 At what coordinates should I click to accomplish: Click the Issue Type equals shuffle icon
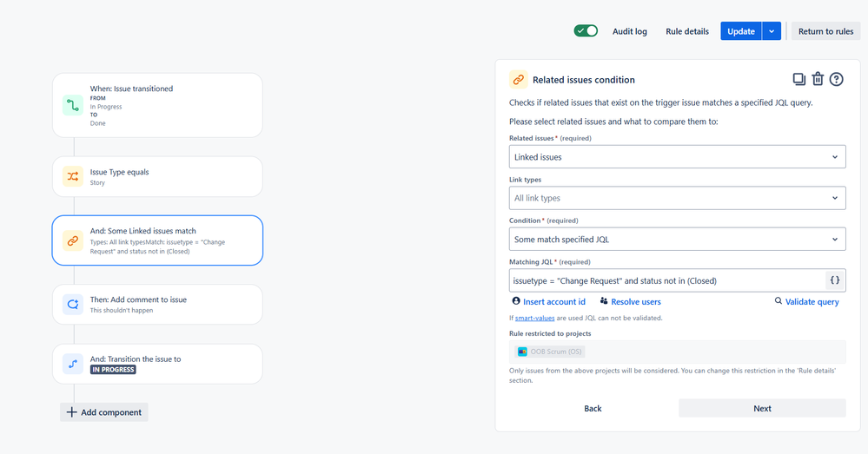tap(72, 176)
